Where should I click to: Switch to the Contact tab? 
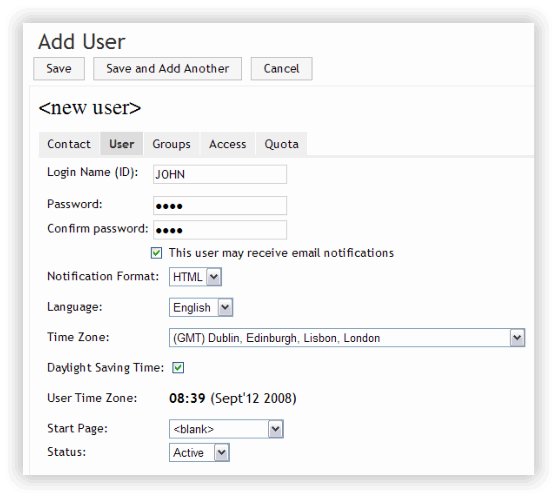[x=69, y=144]
